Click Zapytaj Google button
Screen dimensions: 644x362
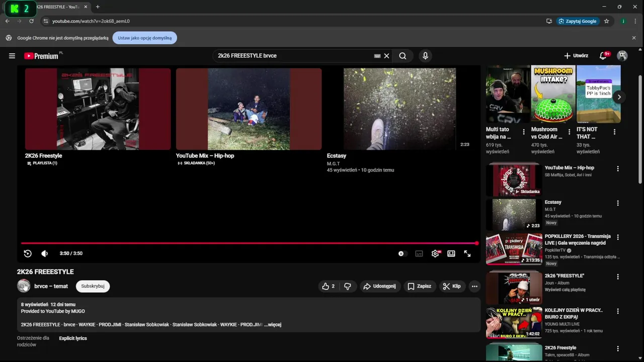coord(578,21)
